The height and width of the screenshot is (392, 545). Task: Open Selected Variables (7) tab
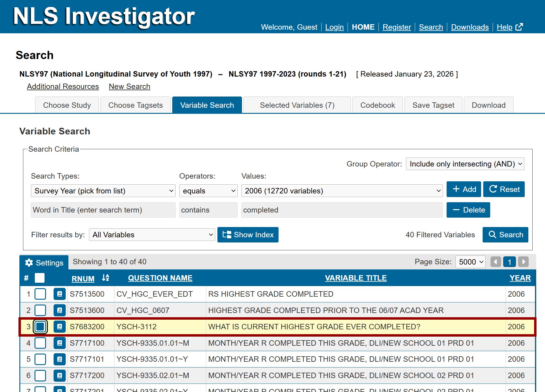(297, 105)
